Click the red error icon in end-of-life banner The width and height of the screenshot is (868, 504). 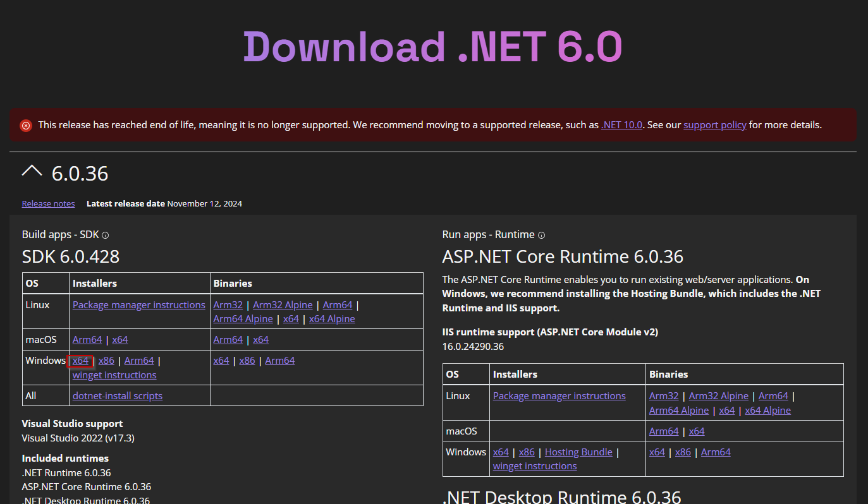pos(26,126)
